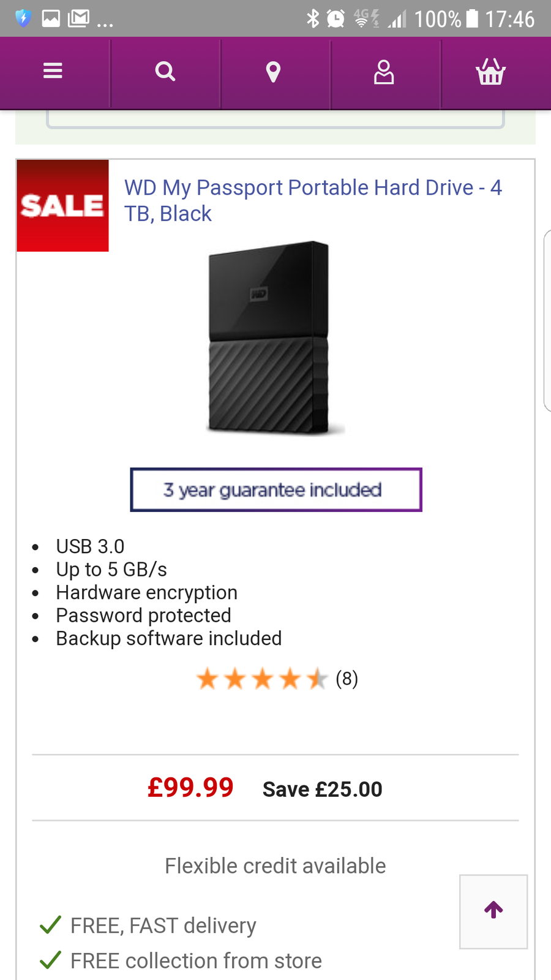Tap the scroll-to-top arrow button
The width and height of the screenshot is (551, 980).
[493, 911]
